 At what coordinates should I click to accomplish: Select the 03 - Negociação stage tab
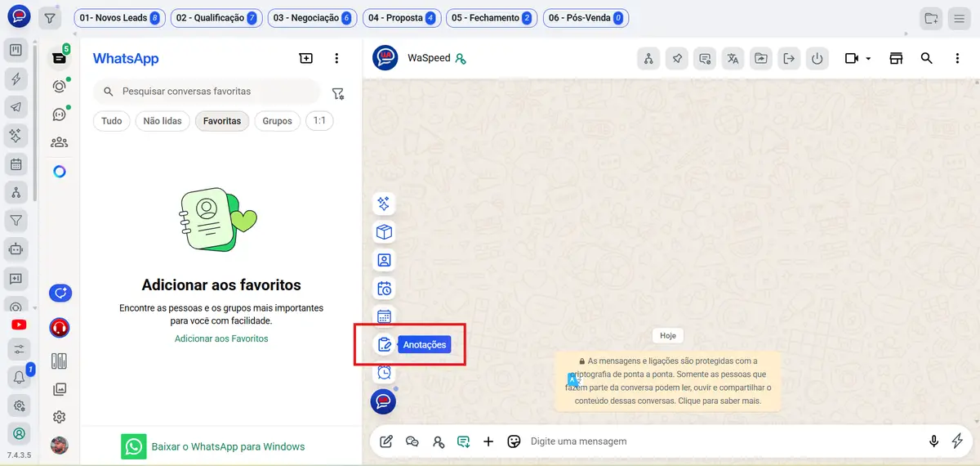(x=312, y=18)
